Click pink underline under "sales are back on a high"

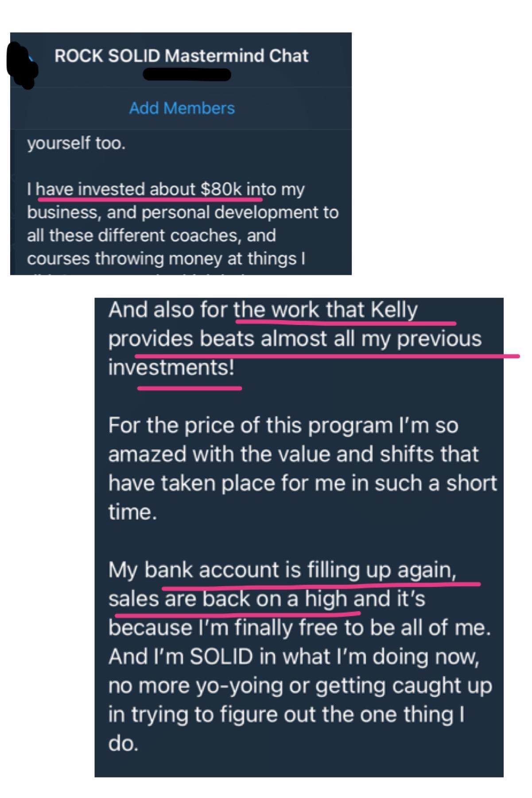(237, 614)
